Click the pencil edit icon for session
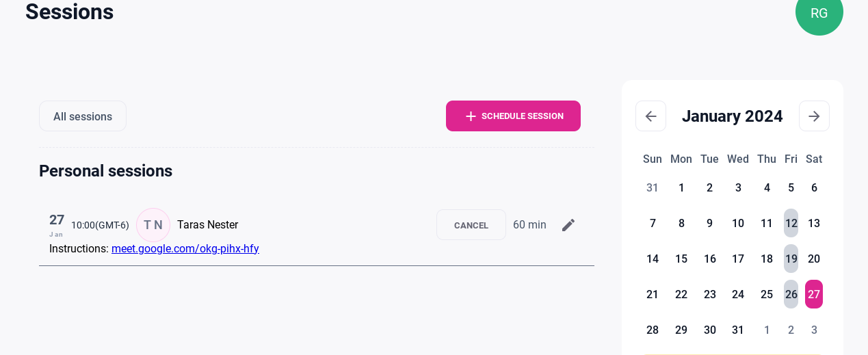Screen dimensions: 868x355 click(x=568, y=225)
